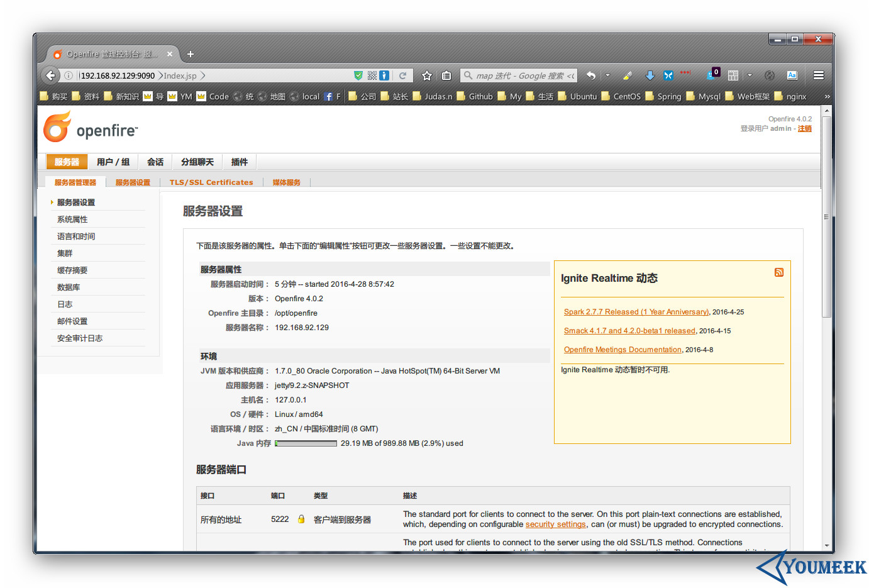Click the Java memory usage bar
The width and height of the screenshot is (869, 588).
[x=306, y=443]
